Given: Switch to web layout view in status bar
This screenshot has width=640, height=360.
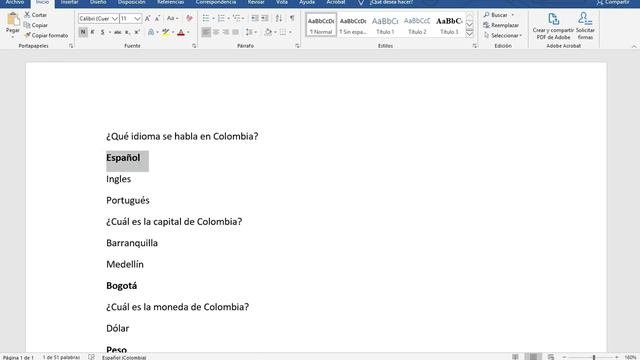Looking at the screenshot, I should coord(551,357).
